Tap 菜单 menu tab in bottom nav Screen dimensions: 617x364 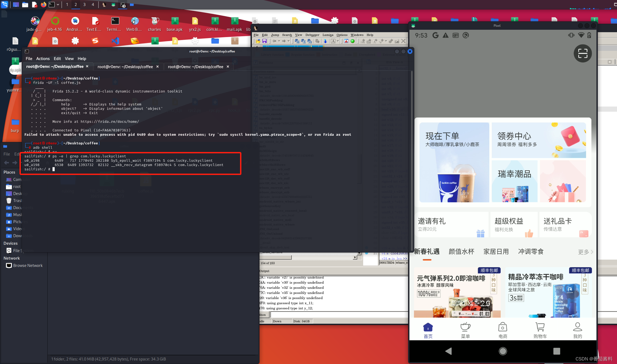[465, 330]
